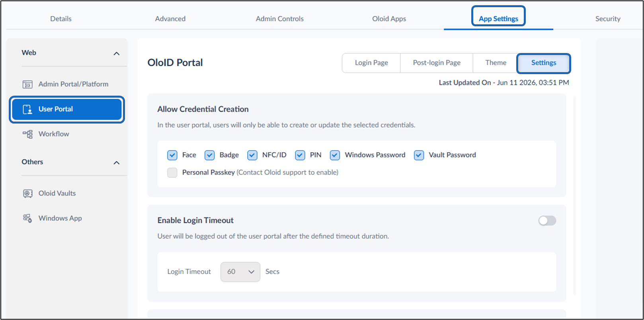
Task: Uncheck the Badge credential checkbox
Action: coord(210,155)
